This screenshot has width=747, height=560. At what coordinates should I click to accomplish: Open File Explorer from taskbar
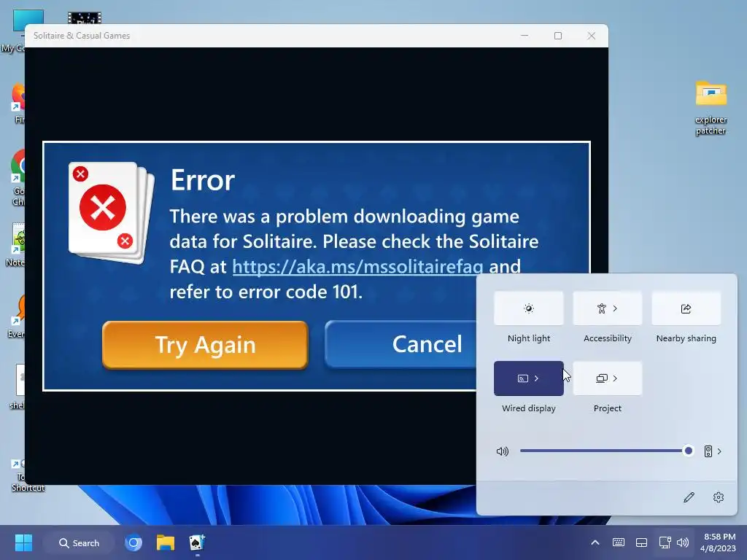pos(166,542)
